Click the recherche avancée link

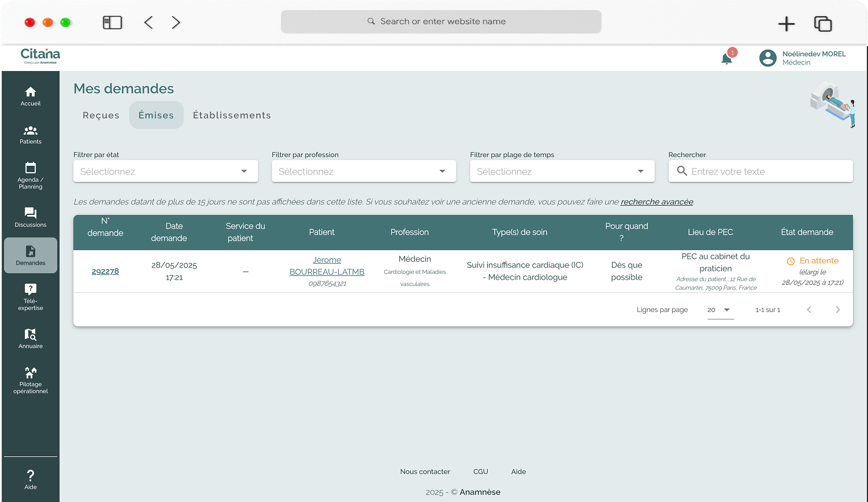coord(656,202)
